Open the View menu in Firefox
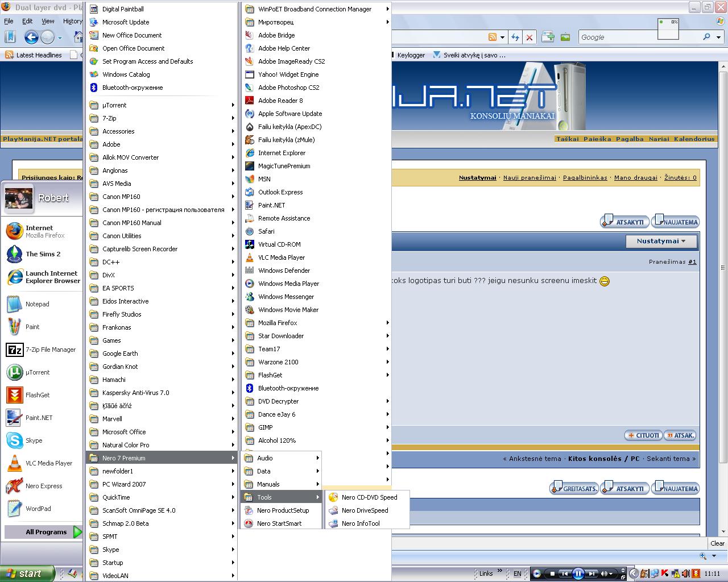Viewport: 728px width, 582px height. pyautogui.click(x=48, y=21)
